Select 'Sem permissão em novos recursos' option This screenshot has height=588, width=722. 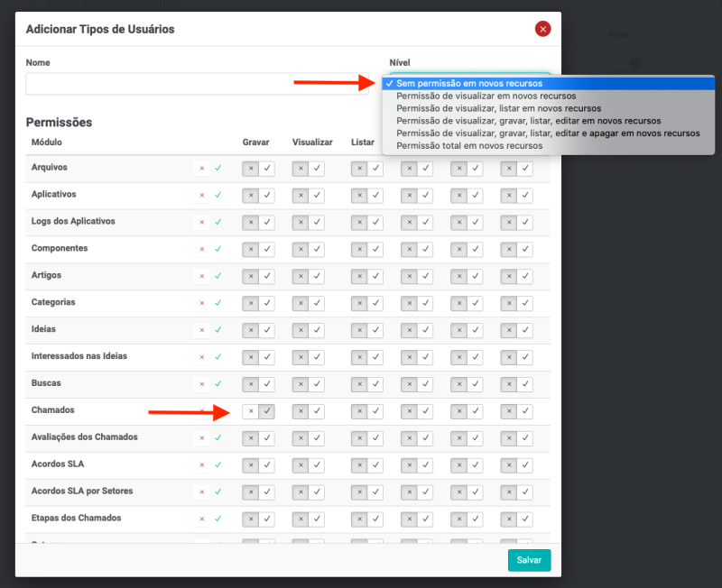(x=469, y=83)
